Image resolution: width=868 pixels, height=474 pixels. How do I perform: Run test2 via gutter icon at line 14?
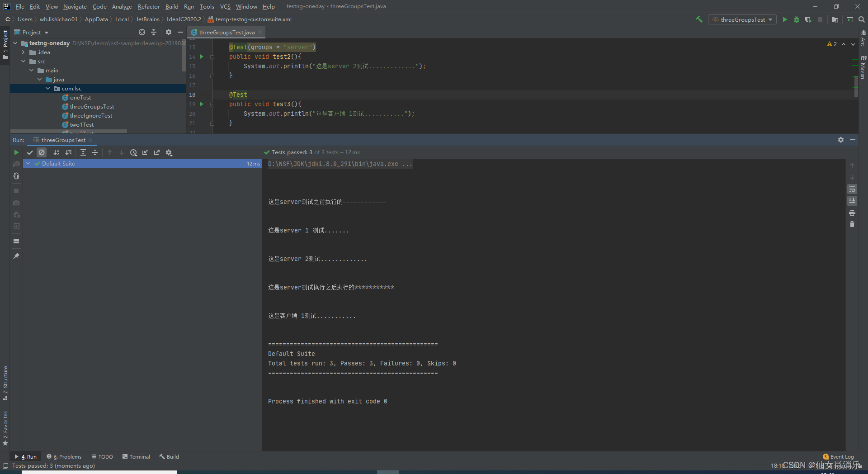(x=202, y=57)
